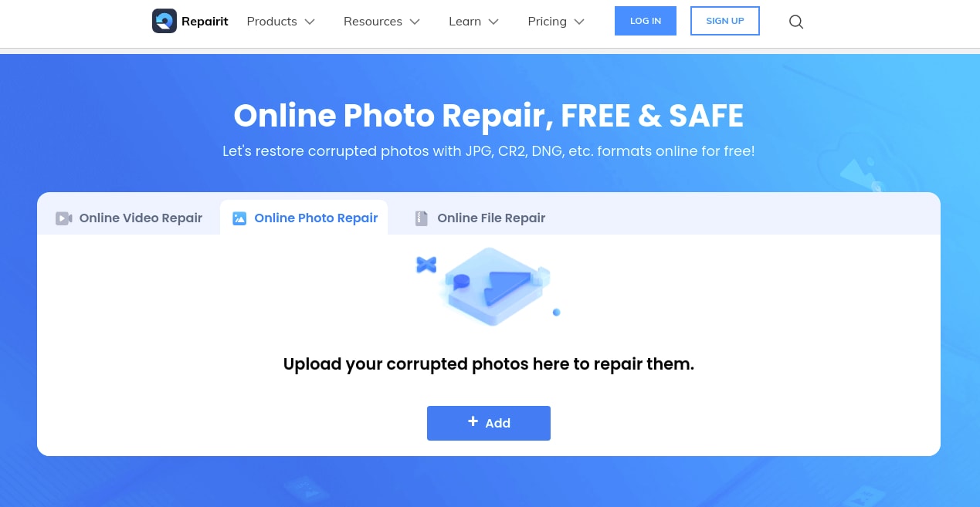Expand the Pricing dropdown chevron
Image resolution: width=980 pixels, height=507 pixels.
click(579, 22)
